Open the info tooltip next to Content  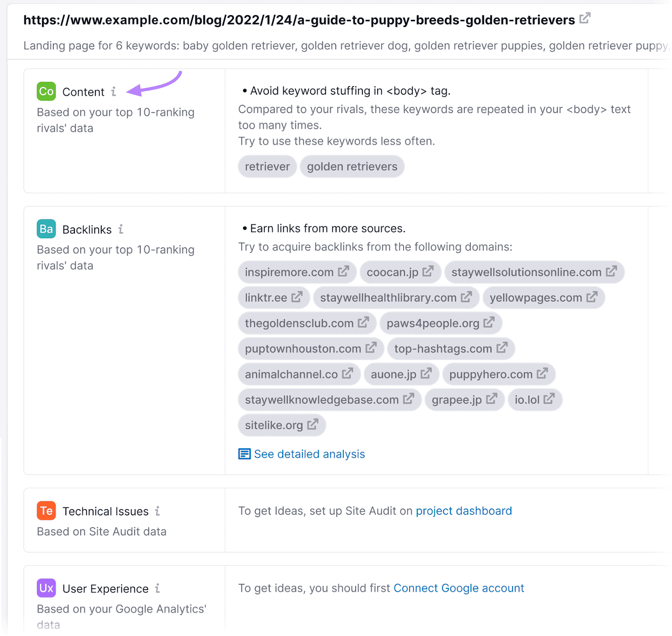point(114,92)
